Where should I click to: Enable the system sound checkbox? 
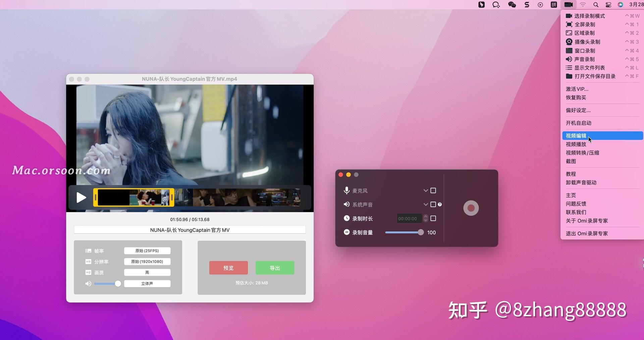(433, 204)
